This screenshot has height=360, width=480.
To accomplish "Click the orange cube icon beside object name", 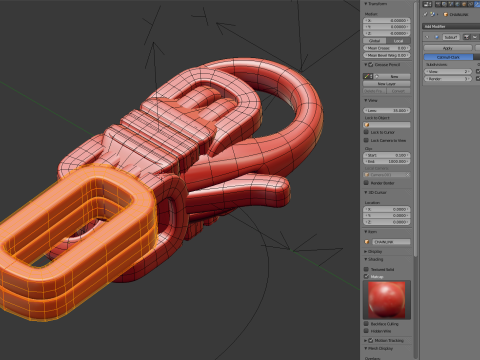I will (x=446, y=14).
